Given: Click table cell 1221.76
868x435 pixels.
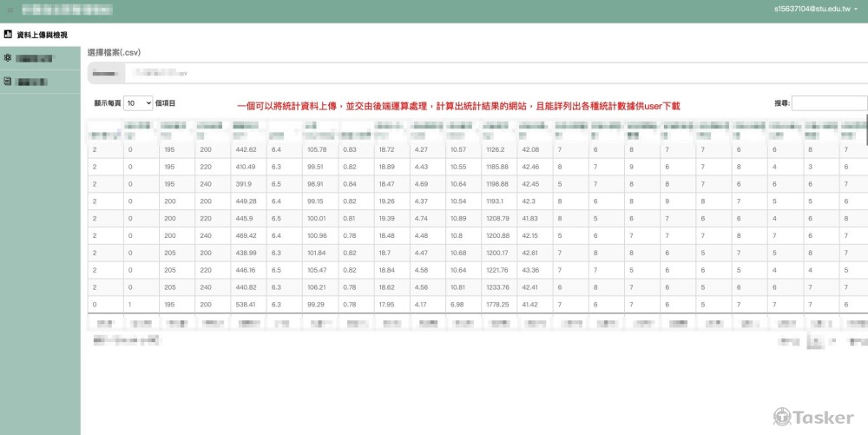Looking at the screenshot, I should (500, 270).
